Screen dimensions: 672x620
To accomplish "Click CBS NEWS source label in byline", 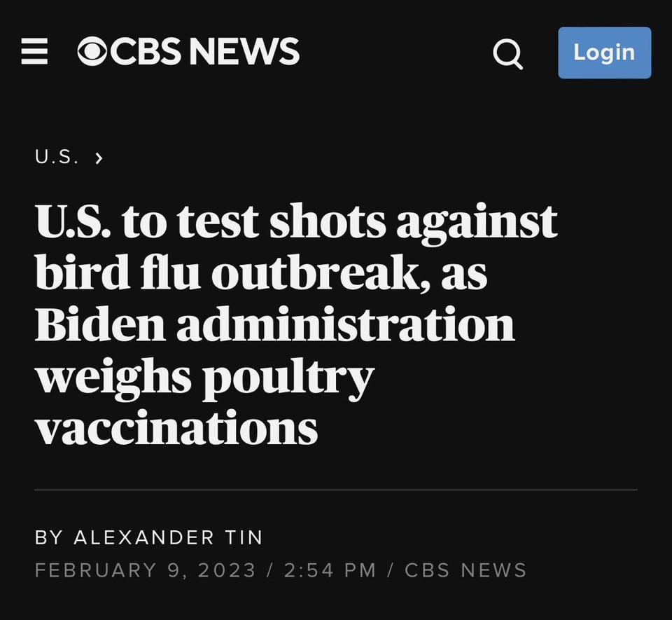I will pyautogui.click(x=465, y=570).
